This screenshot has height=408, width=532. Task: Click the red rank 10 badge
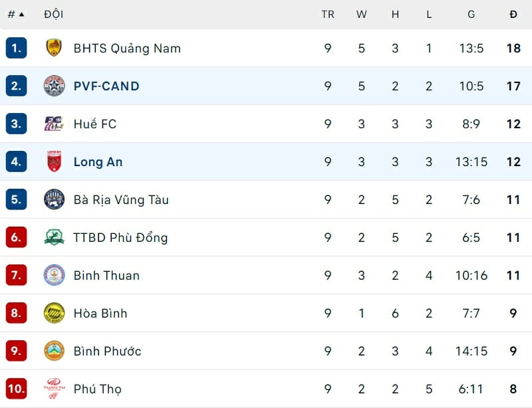click(16, 389)
